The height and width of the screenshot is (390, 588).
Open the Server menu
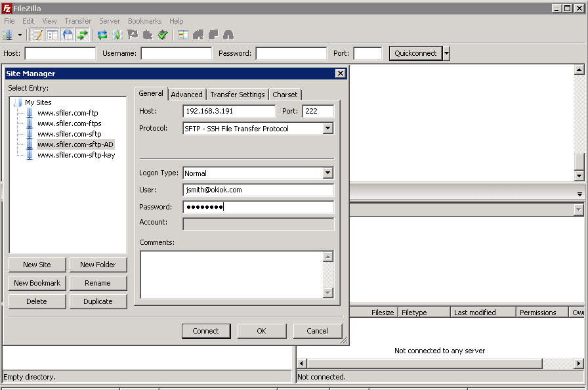click(110, 21)
